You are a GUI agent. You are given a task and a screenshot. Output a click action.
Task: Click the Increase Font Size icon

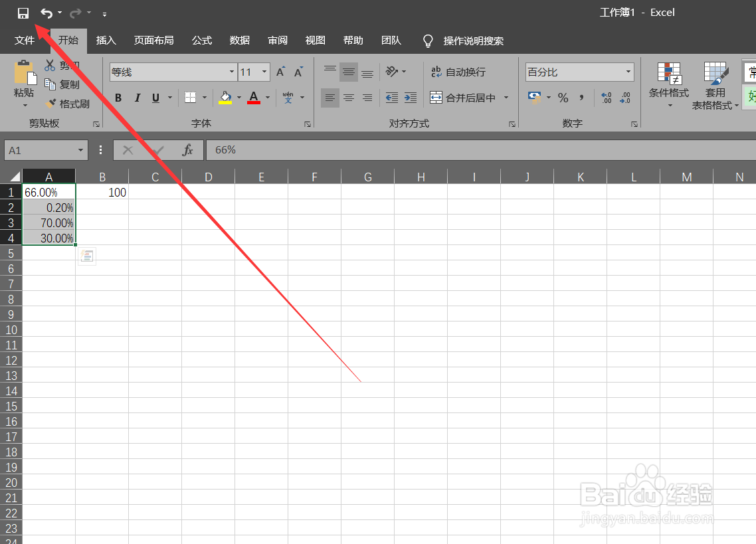pos(280,72)
